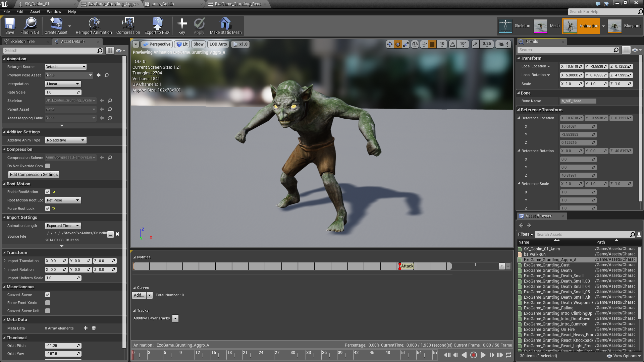Switch to Skeleton Tree tab
The width and height of the screenshot is (644, 362).
click(22, 42)
